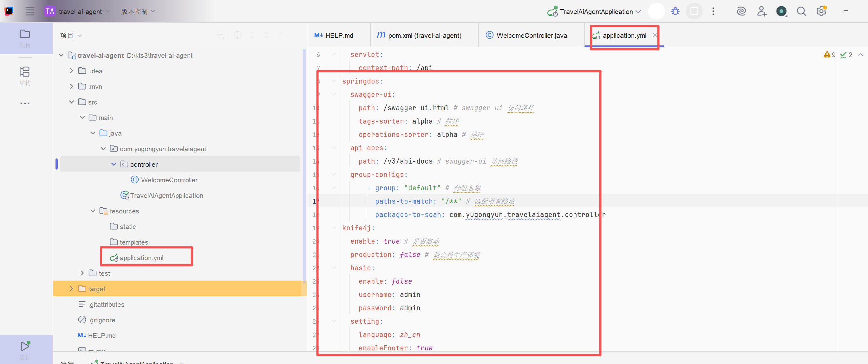
Task: Click the Stop run button
Action: [694, 11]
